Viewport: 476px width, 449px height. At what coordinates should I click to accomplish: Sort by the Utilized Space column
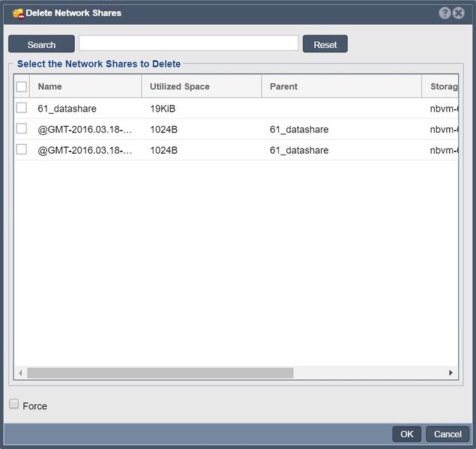[x=202, y=86]
